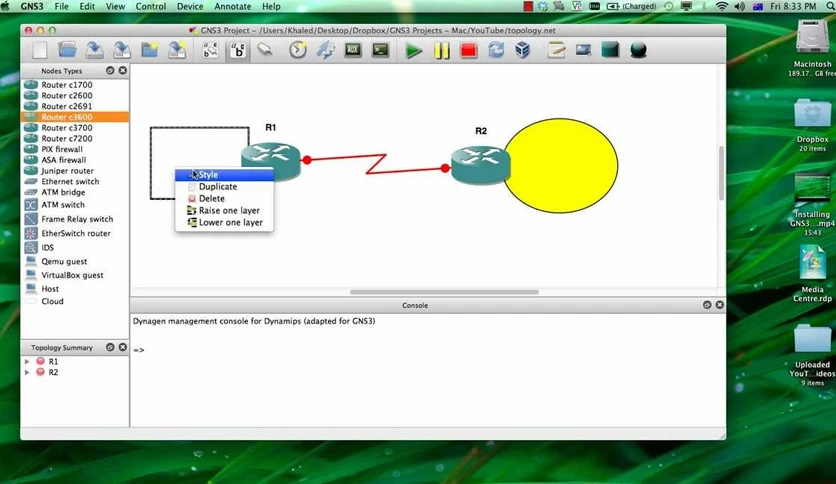This screenshot has height=484, width=836.
Task: Choose Delete from the context menu
Action: coord(224,198)
